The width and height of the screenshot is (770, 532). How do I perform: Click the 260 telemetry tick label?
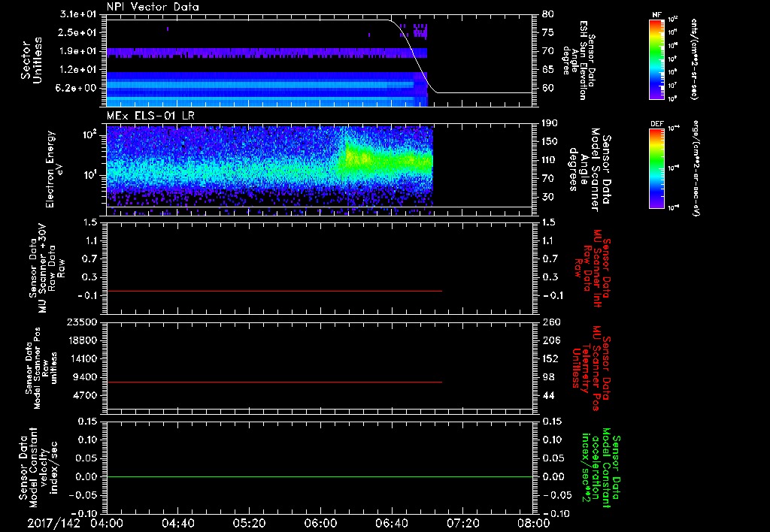[x=550, y=322]
